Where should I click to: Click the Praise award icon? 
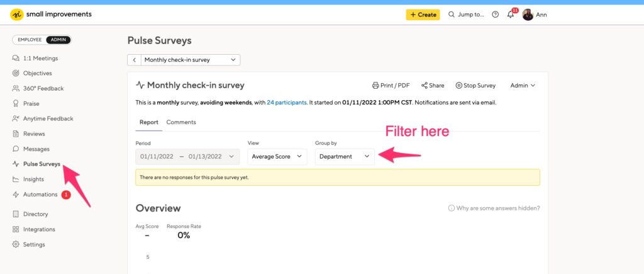16,104
